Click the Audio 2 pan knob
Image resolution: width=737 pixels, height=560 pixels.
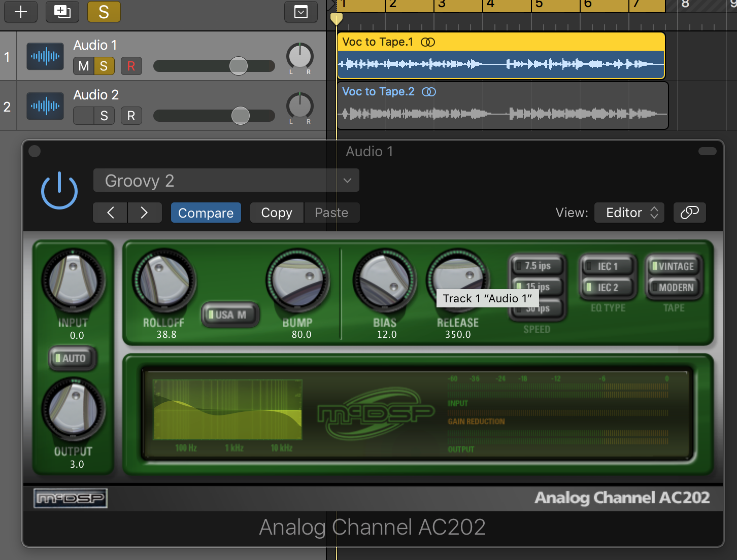[300, 106]
